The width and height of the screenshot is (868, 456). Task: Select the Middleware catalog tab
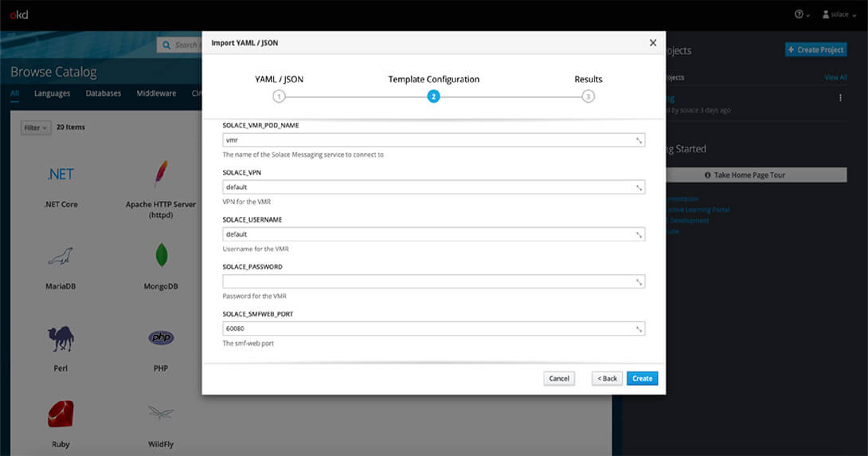tap(156, 93)
